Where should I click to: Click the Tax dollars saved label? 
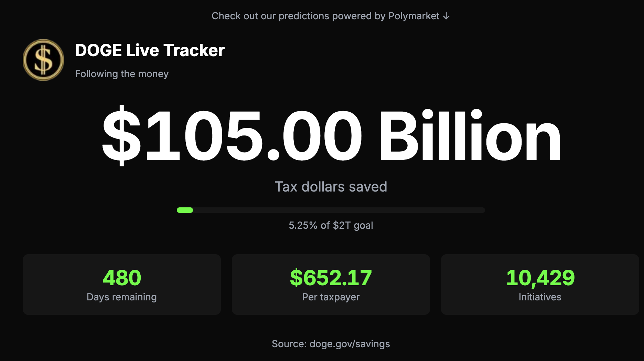(x=331, y=187)
